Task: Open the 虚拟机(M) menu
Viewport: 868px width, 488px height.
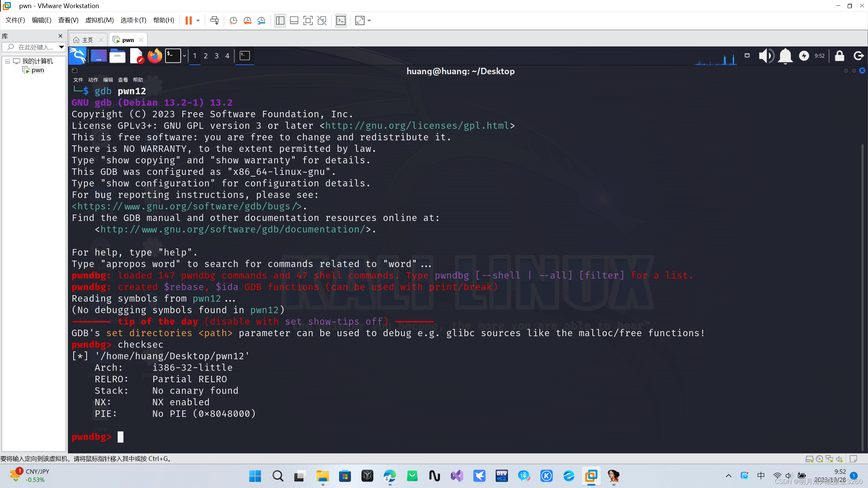Action: tap(99, 20)
